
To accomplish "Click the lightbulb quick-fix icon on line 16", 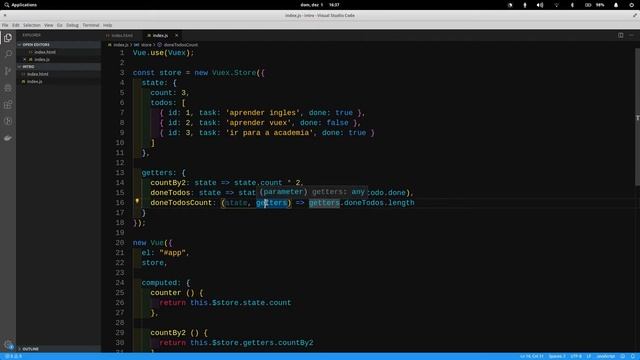I will point(137,201).
